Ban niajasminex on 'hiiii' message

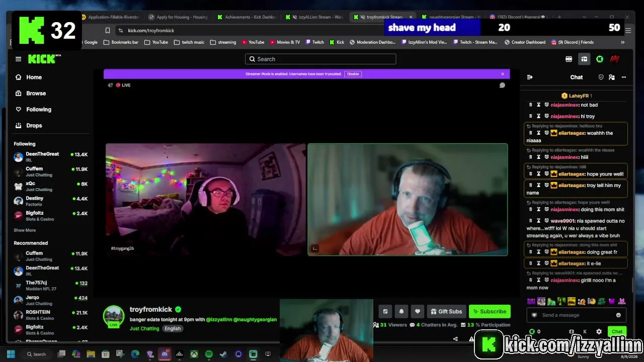coord(546,157)
